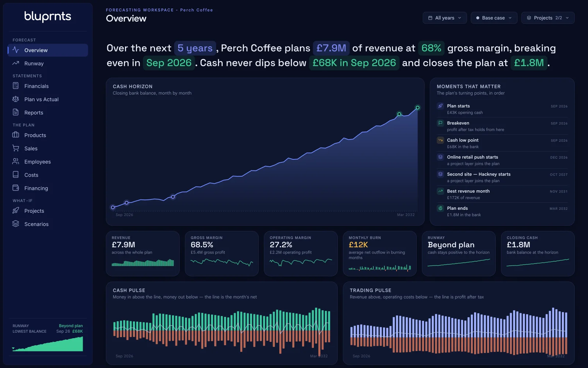Viewport: 588px width, 368px height.
Task: Click the bluprnts logo
Action: (48, 16)
